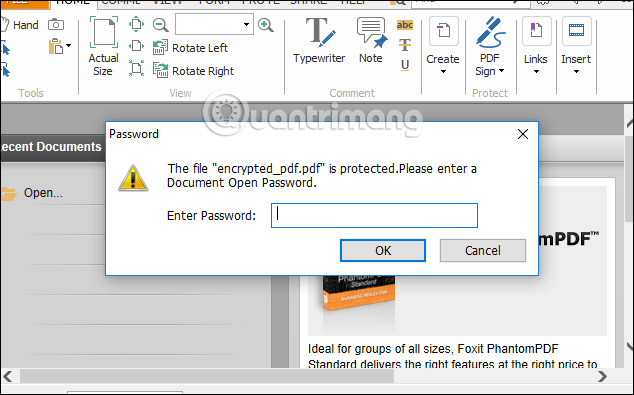
Task: Click the abc highlight text icon
Action: [405, 25]
